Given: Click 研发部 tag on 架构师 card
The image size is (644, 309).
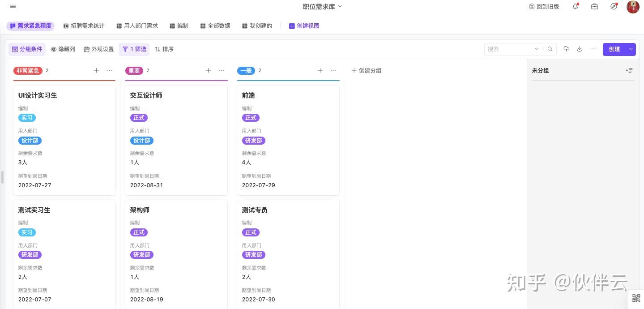Looking at the screenshot, I should (x=142, y=255).
